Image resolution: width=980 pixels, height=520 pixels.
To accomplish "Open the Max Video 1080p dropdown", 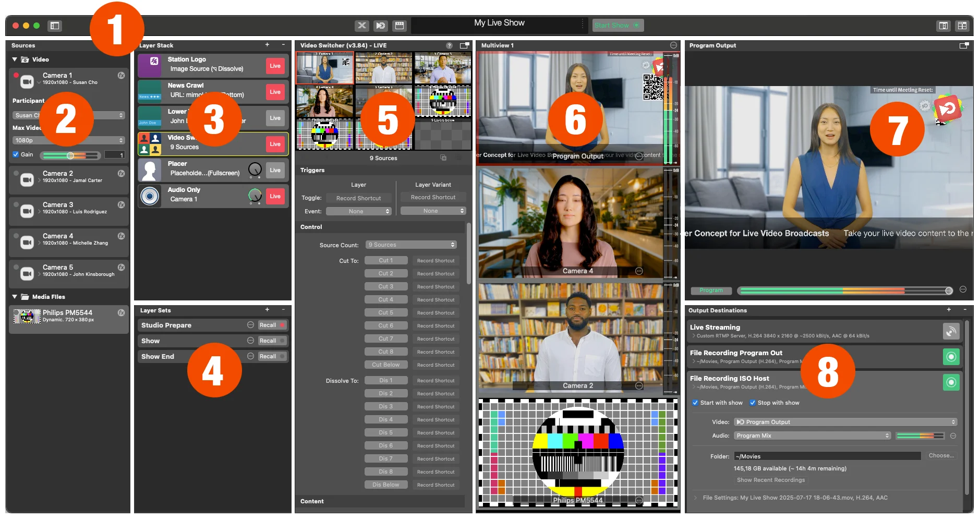I will [68, 140].
